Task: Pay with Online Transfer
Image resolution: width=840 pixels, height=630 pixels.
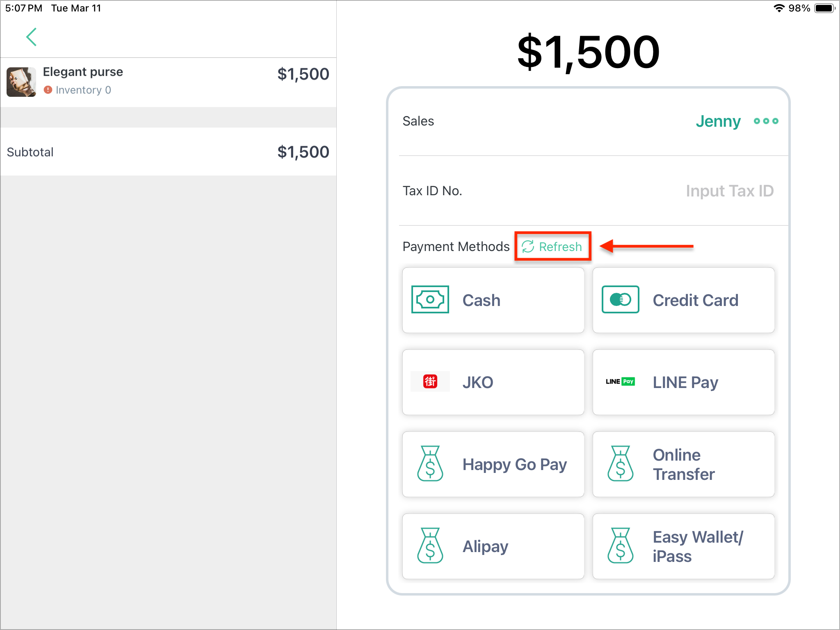Action: [x=683, y=464]
